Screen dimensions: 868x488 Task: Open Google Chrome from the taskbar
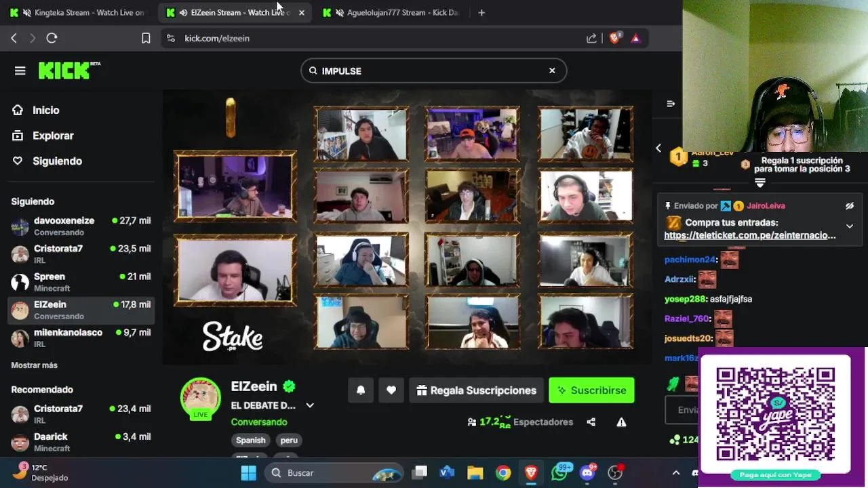[503, 472]
